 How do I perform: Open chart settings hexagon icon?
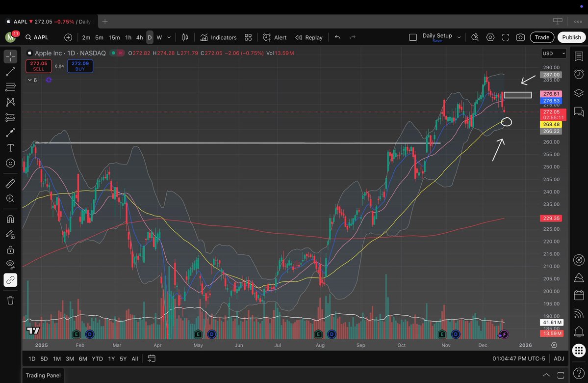(x=490, y=37)
